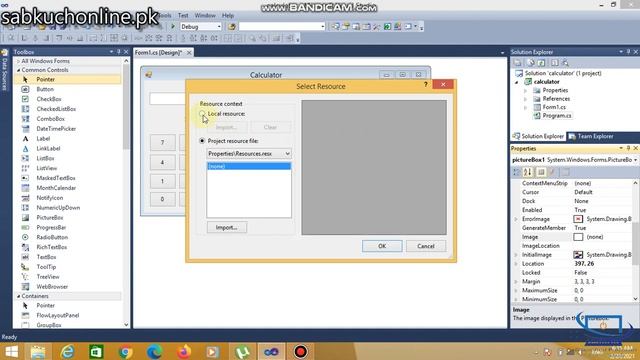Expand the Properties node in Solution Explorer

[525, 90]
